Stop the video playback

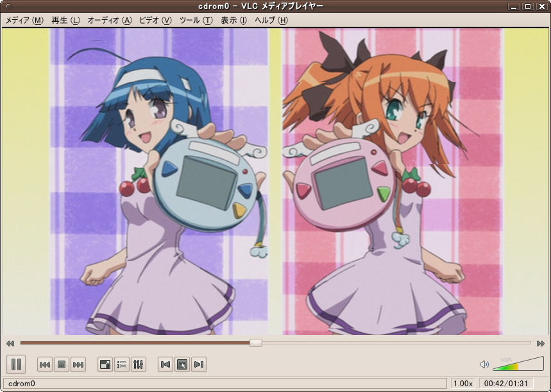click(x=62, y=364)
